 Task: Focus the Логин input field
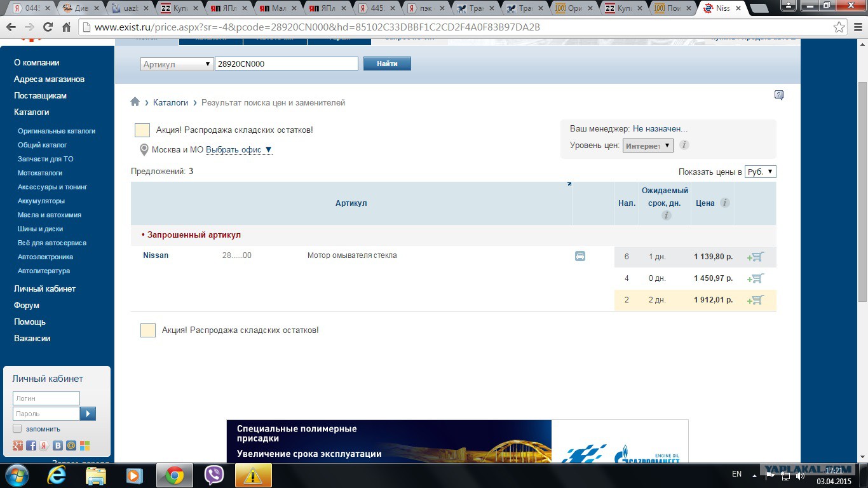click(x=46, y=398)
